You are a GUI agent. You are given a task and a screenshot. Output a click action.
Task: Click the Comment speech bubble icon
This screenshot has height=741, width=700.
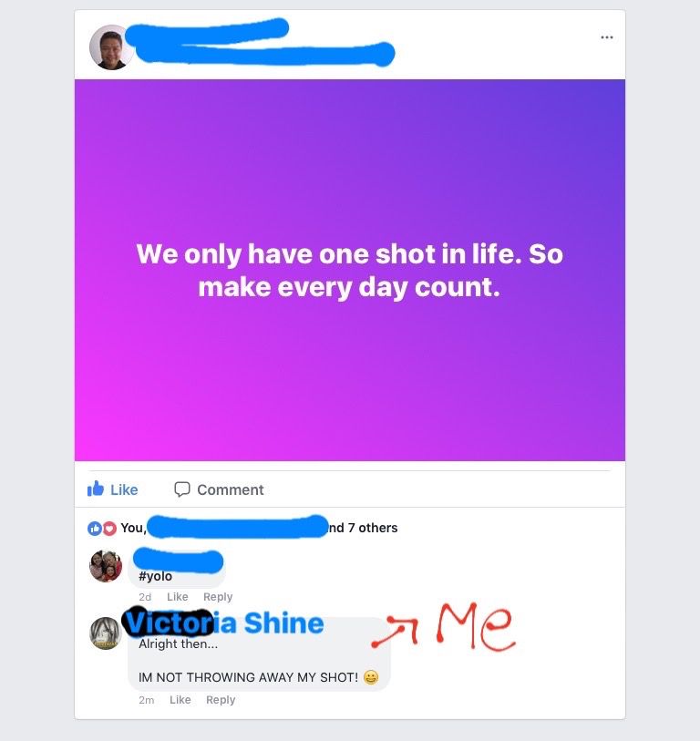pyautogui.click(x=182, y=489)
